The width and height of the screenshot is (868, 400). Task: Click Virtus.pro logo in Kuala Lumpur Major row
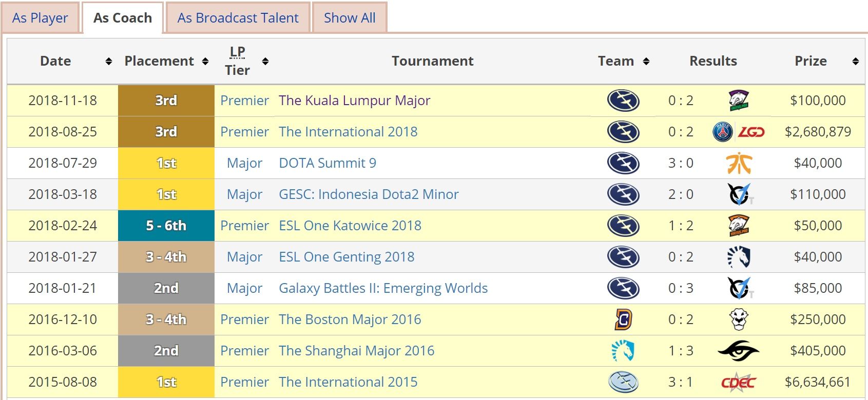(x=739, y=101)
